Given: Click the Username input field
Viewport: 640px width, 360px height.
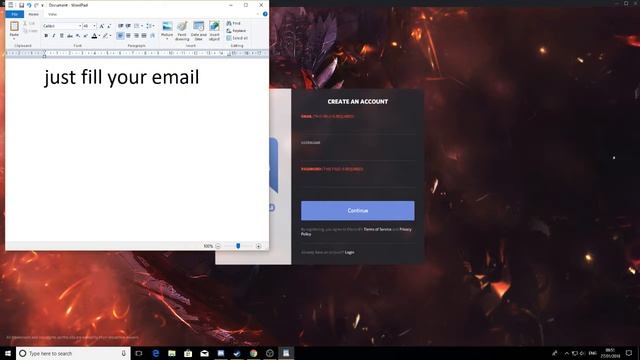Looking at the screenshot, I should tap(358, 153).
